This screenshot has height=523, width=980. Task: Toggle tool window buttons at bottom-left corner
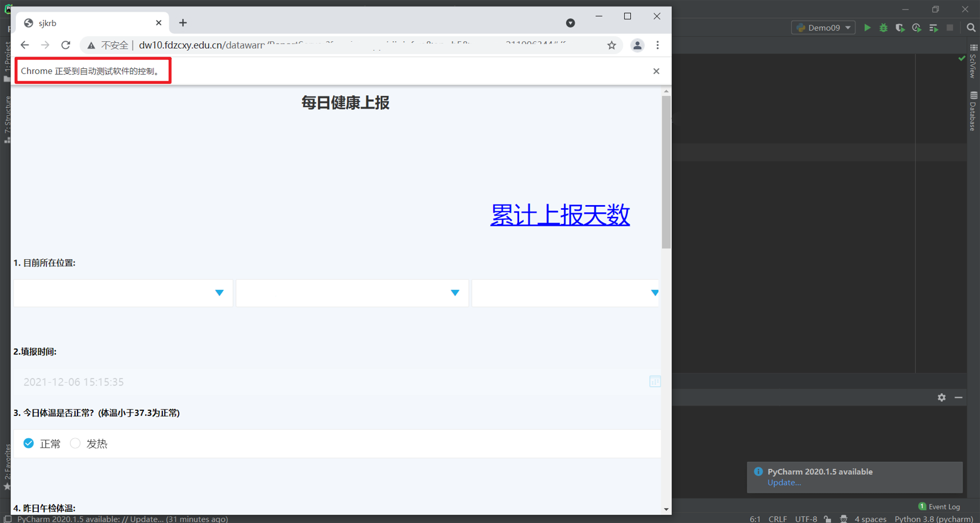(7, 519)
